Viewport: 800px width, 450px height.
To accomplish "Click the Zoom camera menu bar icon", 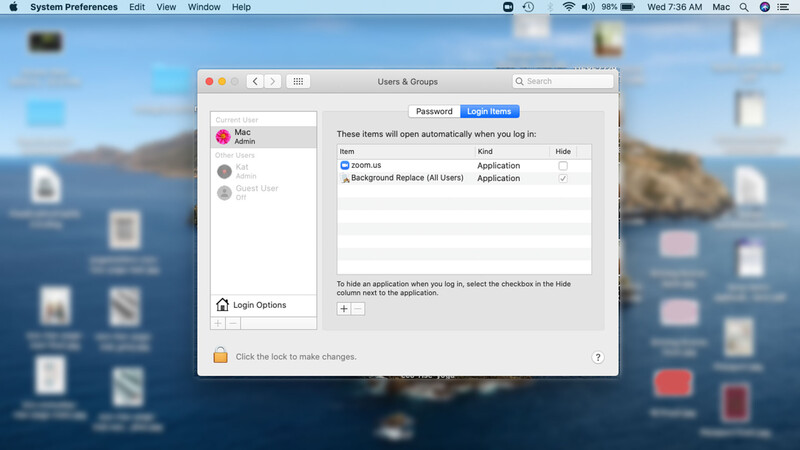I will 508,7.
